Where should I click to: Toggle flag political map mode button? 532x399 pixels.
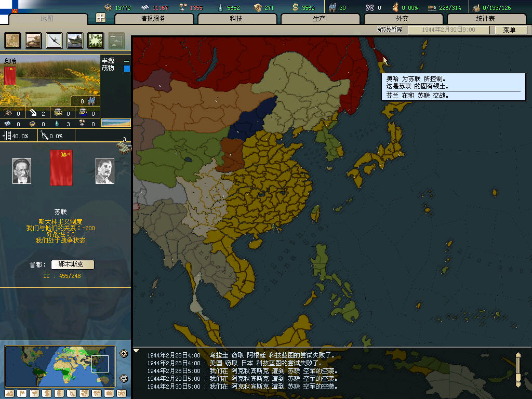pos(21,393)
